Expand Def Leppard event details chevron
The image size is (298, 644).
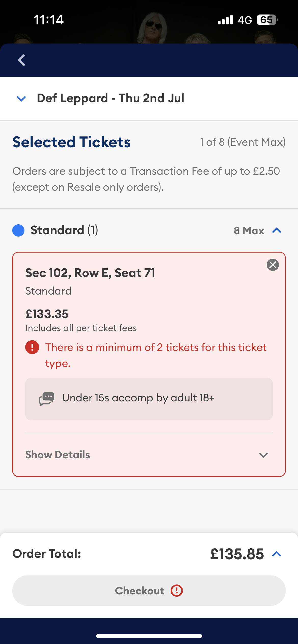tap(21, 98)
